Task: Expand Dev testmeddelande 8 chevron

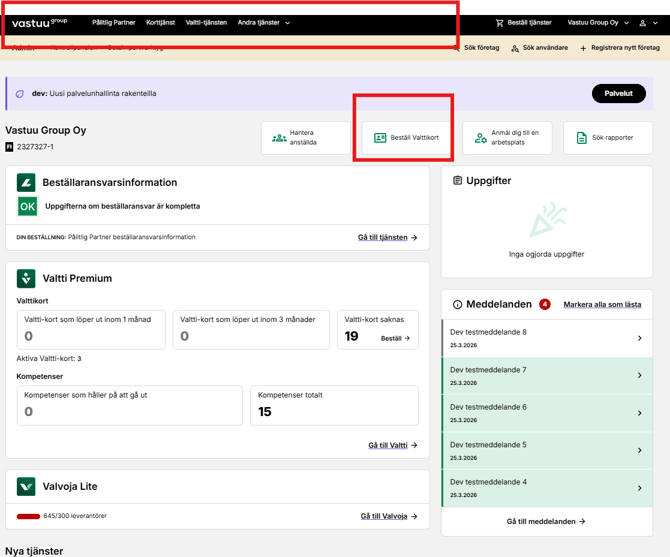Action: [640, 338]
